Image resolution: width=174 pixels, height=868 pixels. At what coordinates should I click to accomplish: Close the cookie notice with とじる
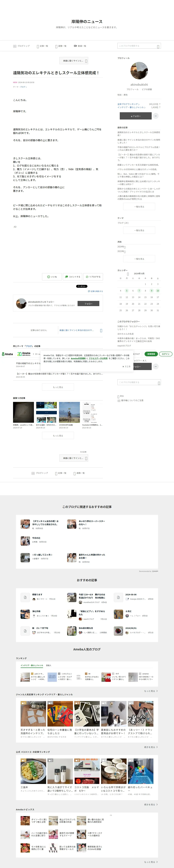pyautogui.click(x=126, y=366)
